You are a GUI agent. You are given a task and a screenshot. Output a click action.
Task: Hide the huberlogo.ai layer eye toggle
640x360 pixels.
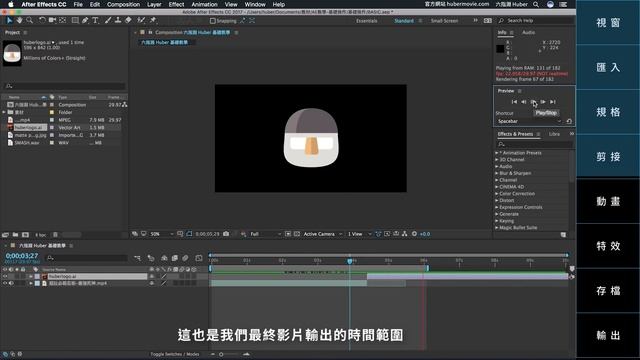pyautogui.click(x=5, y=276)
